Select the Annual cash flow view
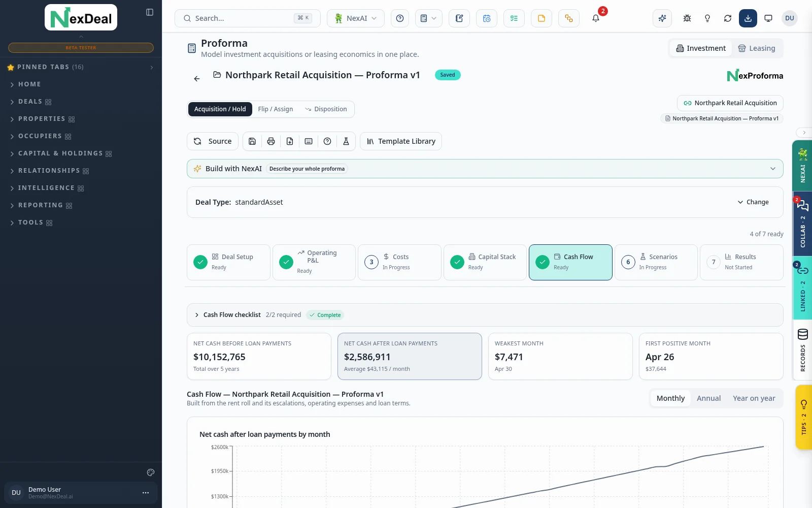Viewport: 812px width, 508px height. pos(708,398)
